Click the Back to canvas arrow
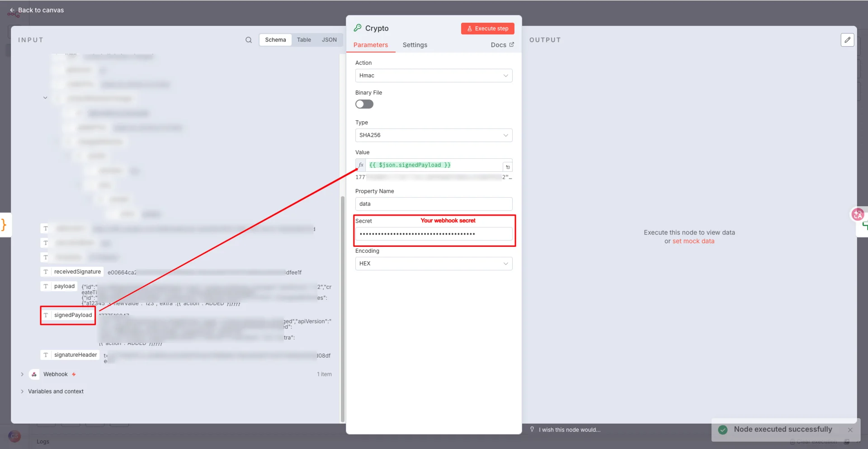Screen dimensions: 868x449 [x=12, y=10]
